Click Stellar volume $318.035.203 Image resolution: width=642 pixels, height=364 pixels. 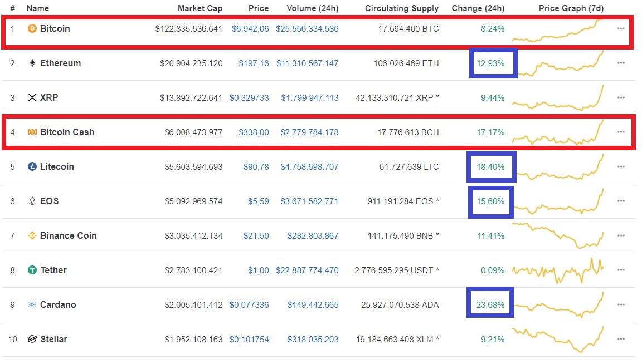coord(313,340)
